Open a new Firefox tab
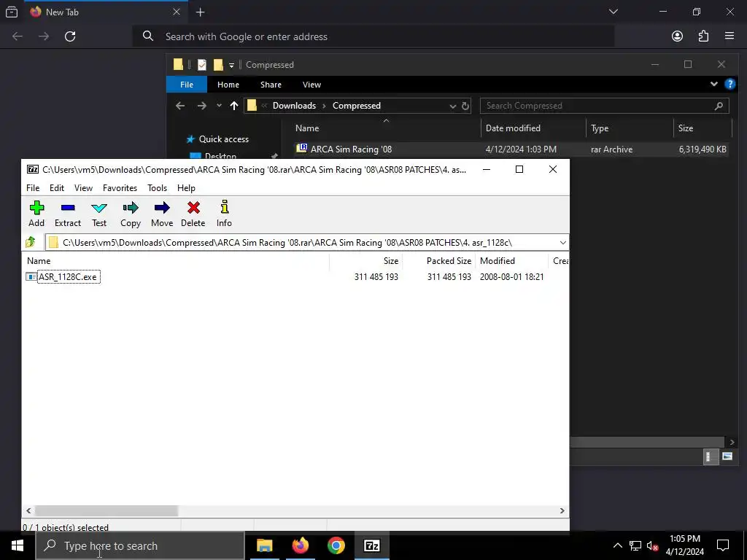Image resolution: width=747 pixels, height=560 pixels. pyautogui.click(x=200, y=12)
